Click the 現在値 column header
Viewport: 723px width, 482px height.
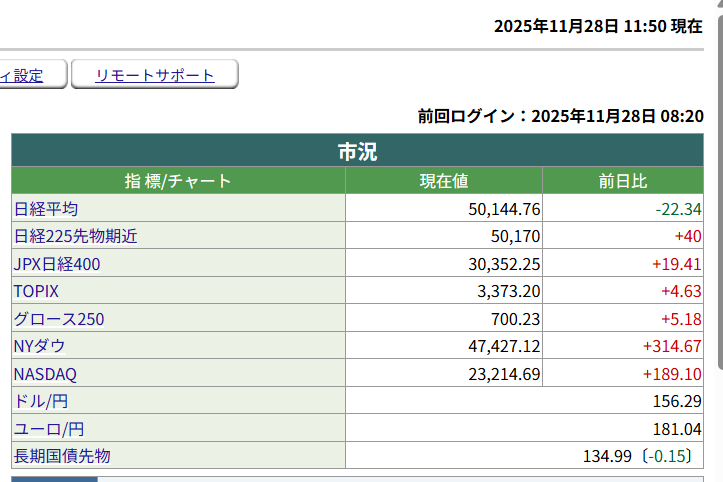pos(444,181)
